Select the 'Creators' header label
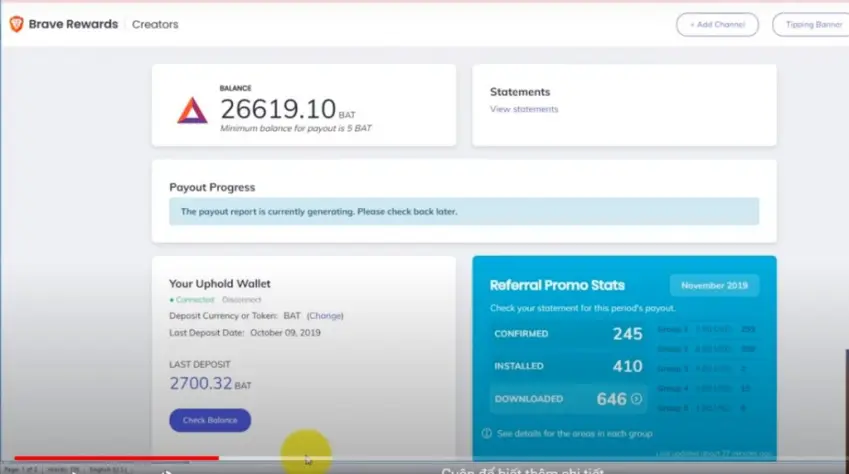849x474 pixels. pyautogui.click(x=155, y=24)
